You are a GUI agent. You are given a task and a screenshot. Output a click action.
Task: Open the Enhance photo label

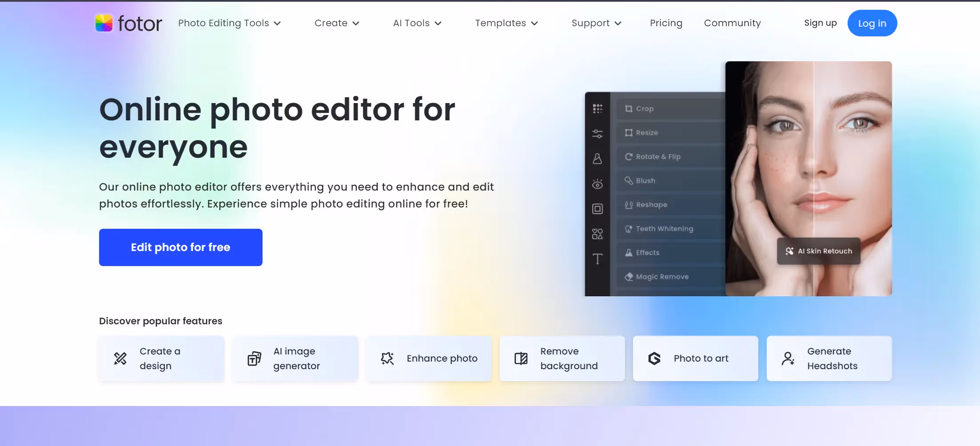tap(442, 358)
